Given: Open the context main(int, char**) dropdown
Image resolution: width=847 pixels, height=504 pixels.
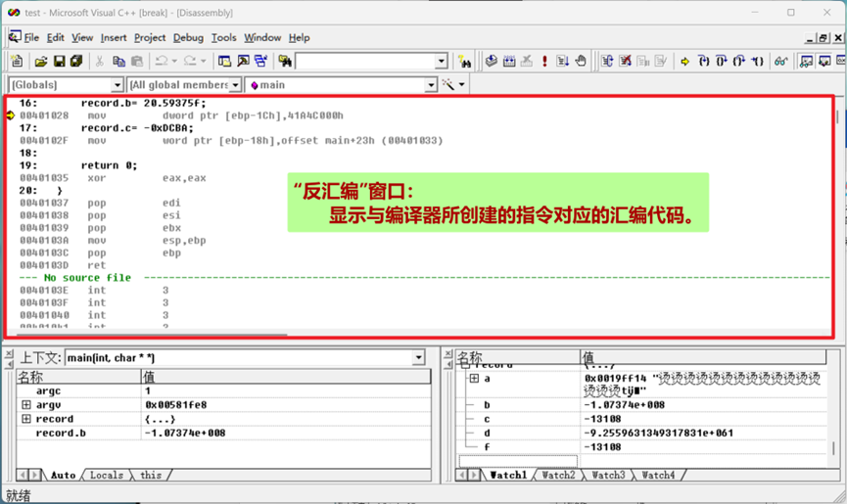Looking at the screenshot, I should tap(418, 357).
